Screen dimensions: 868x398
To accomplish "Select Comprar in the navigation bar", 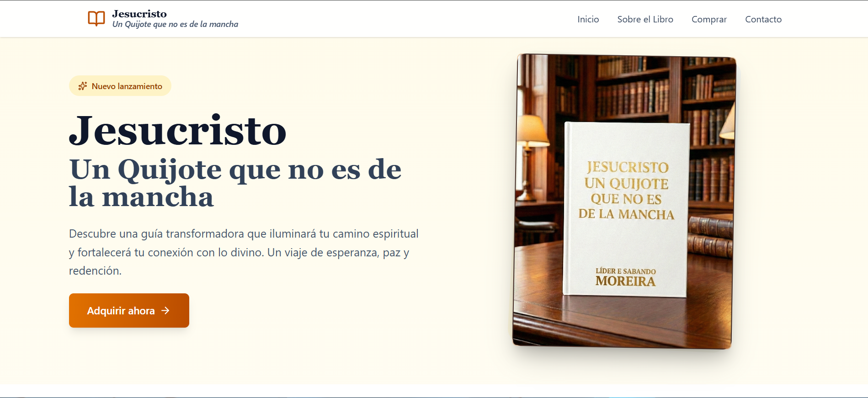I will [x=709, y=19].
